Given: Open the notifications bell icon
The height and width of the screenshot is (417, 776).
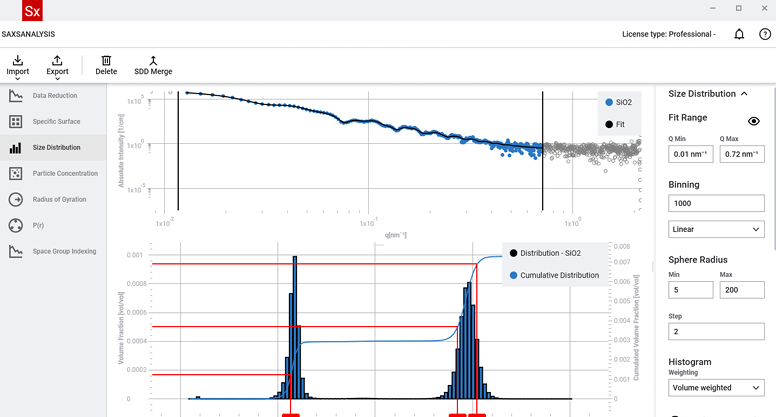Looking at the screenshot, I should click(739, 33).
